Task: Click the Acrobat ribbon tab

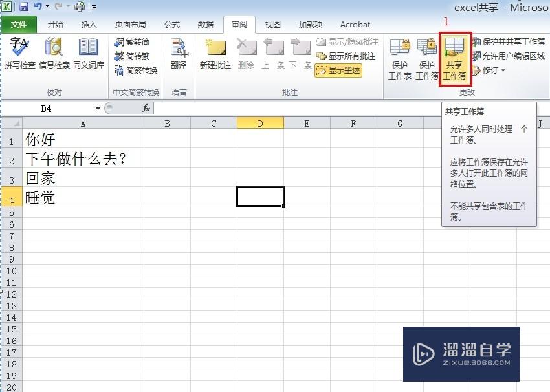Action: coord(355,24)
